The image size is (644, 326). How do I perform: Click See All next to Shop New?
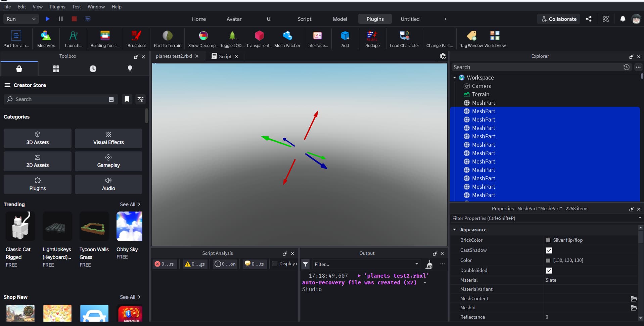coord(130,297)
